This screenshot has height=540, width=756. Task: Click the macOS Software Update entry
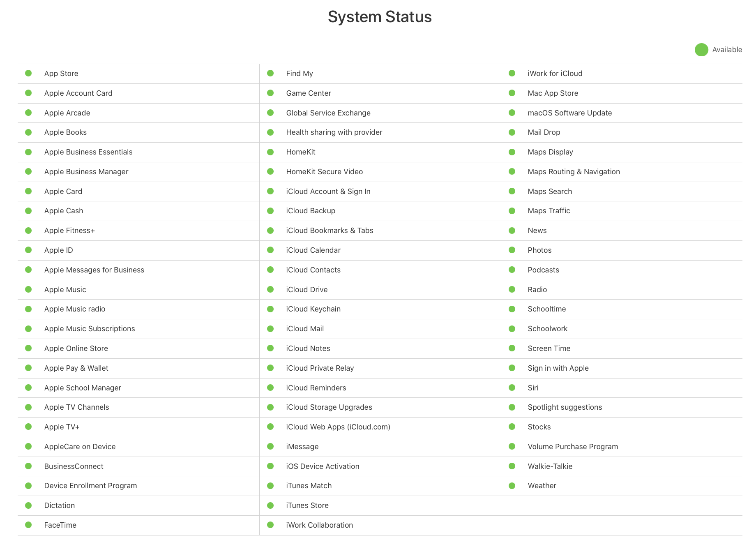pos(569,113)
